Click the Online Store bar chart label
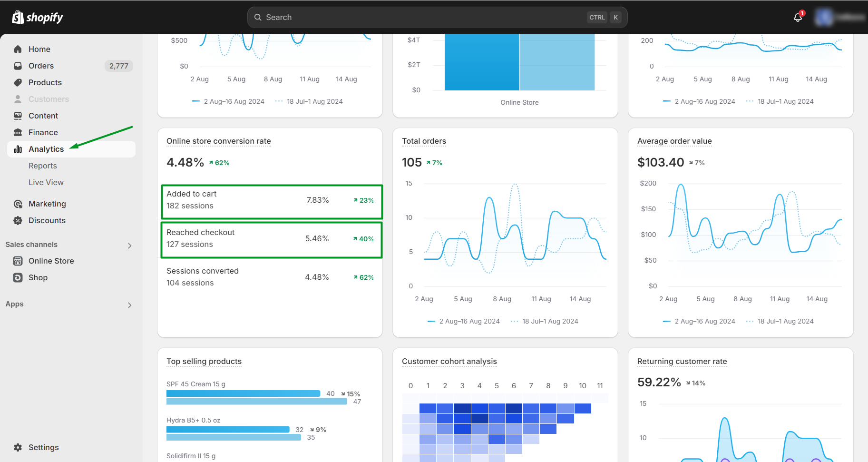868x462 pixels. (519, 102)
